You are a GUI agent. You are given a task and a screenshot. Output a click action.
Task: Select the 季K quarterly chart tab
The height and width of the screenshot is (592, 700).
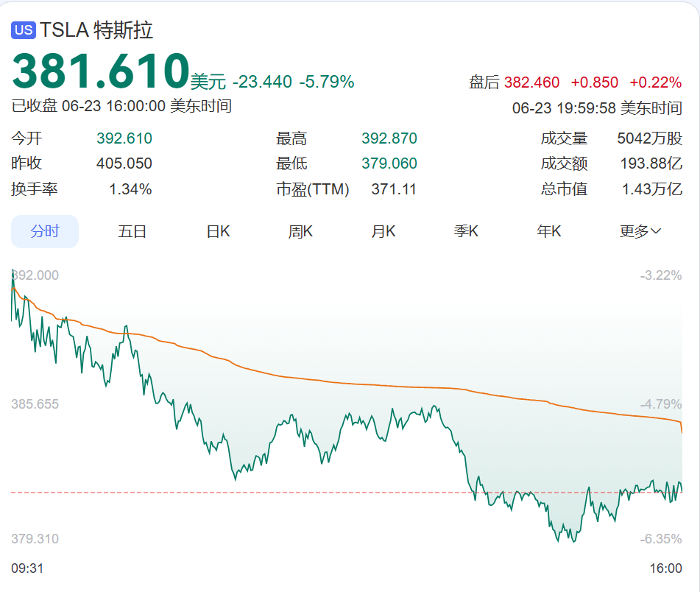pyautogui.click(x=466, y=231)
